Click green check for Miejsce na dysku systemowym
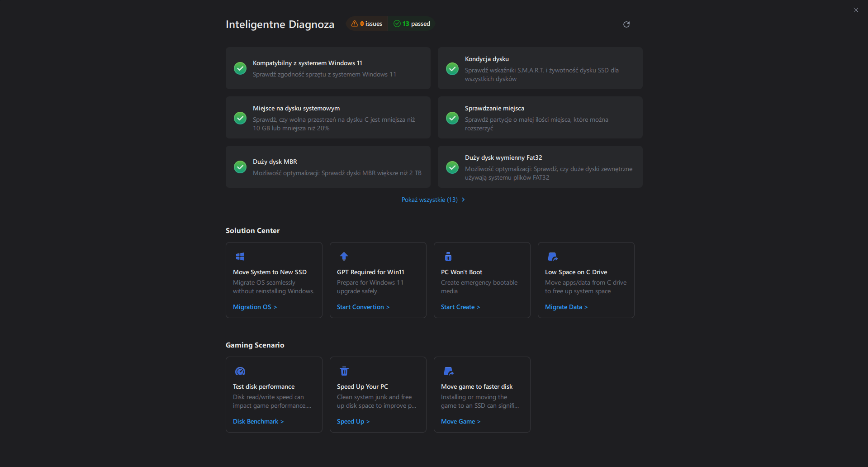 click(x=240, y=118)
